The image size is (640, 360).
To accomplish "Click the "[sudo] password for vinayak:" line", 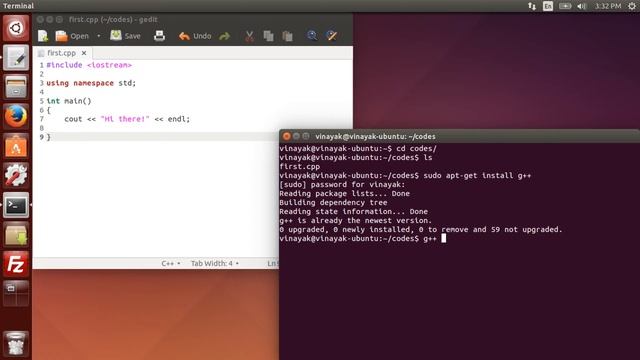I will pyautogui.click(x=342, y=184).
